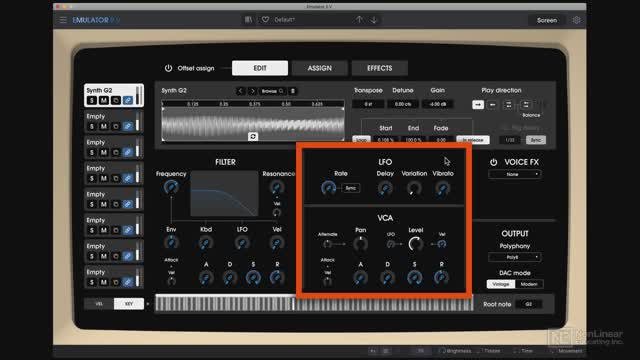Click record icon on Synth G2 slot
This screenshot has height=360, width=640.
116,100
